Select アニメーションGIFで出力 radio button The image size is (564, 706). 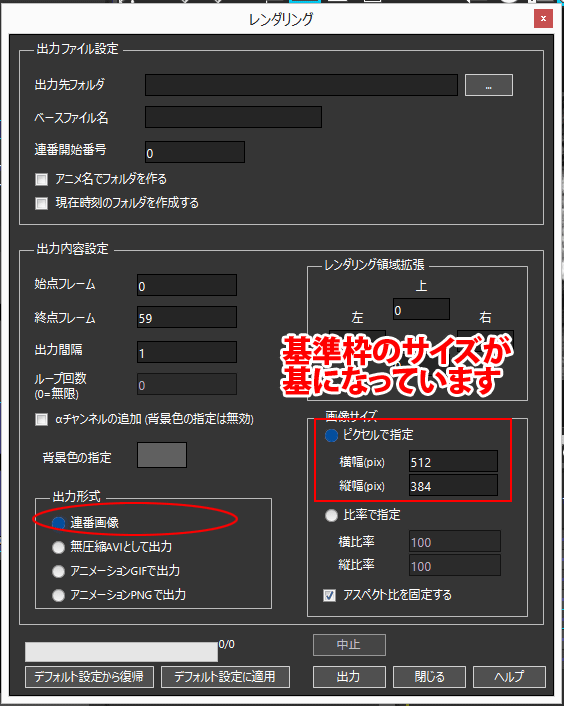59,571
